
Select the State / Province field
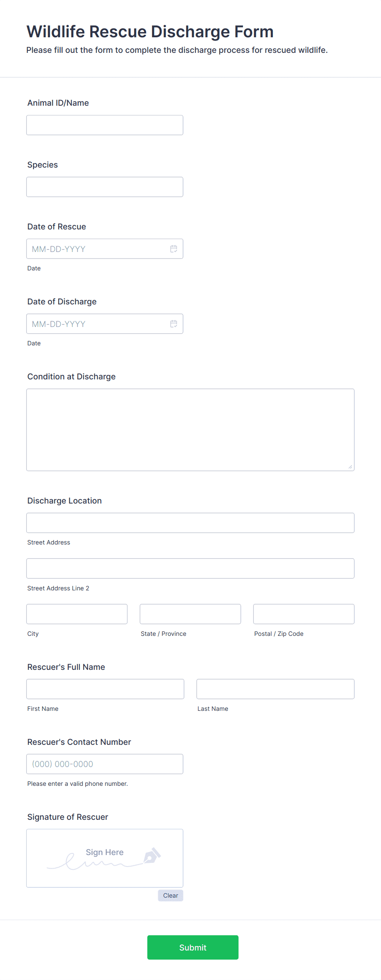point(190,614)
